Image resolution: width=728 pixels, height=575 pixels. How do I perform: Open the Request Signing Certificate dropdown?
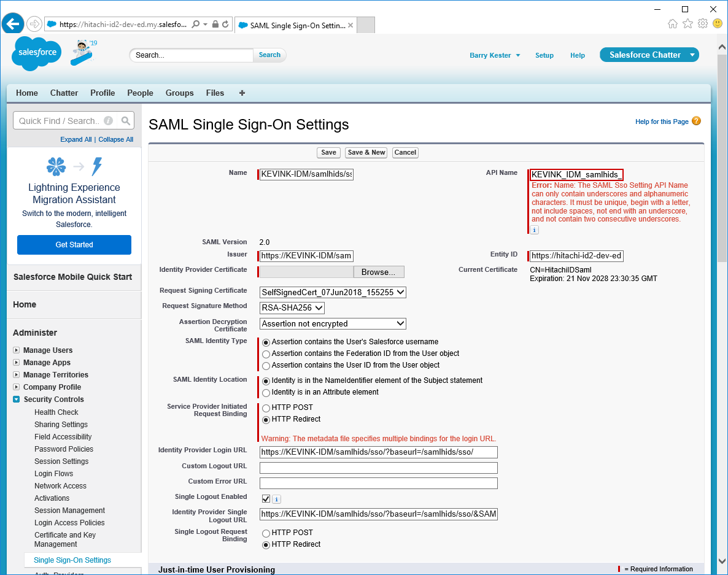pyautogui.click(x=333, y=293)
